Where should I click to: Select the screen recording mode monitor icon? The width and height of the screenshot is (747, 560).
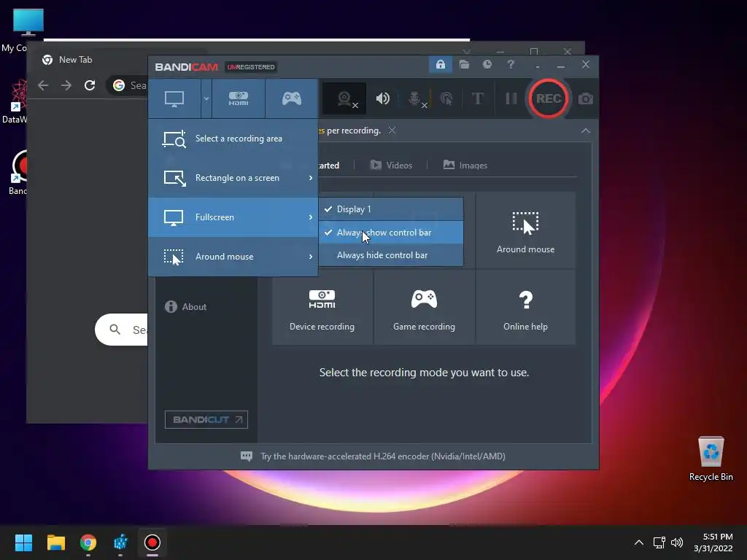(x=174, y=98)
